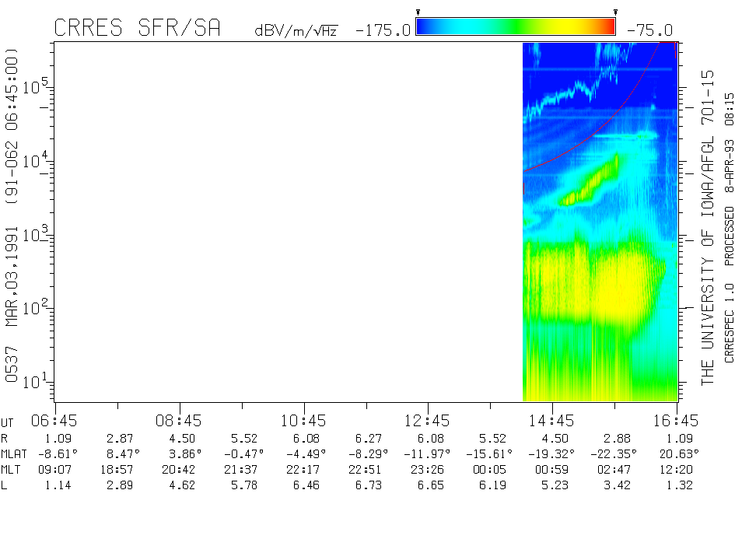Click the 14:45 time axis label
Screen dimensions: 735x560
coord(552,421)
